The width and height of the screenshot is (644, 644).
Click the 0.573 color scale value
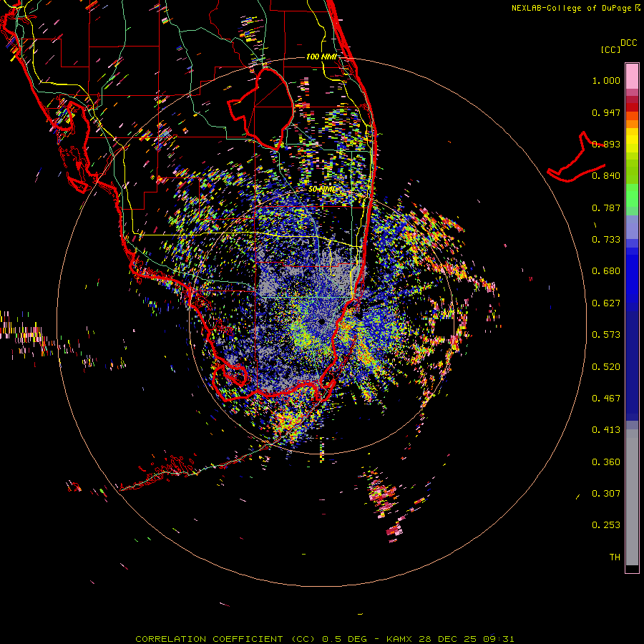pyautogui.click(x=606, y=335)
